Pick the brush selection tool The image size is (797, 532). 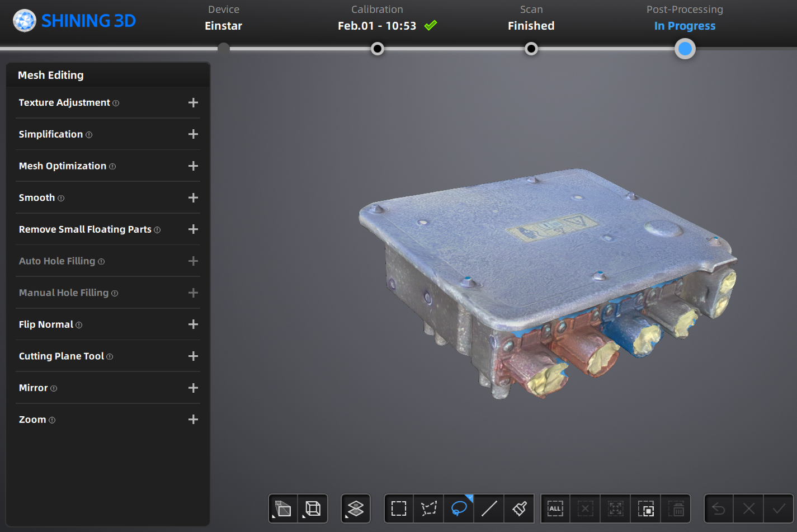[520, 509]
